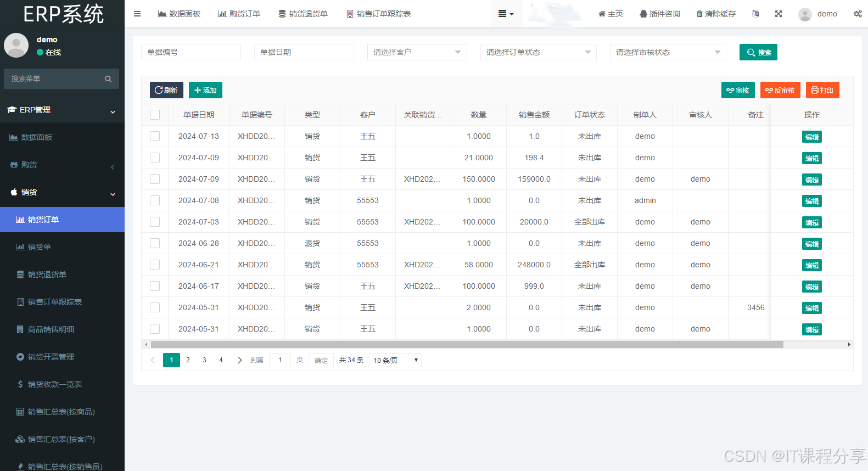Select the checkbox for the 2024-06-28 return order
This screenshot has width=868, height=471.
point(155,243)
